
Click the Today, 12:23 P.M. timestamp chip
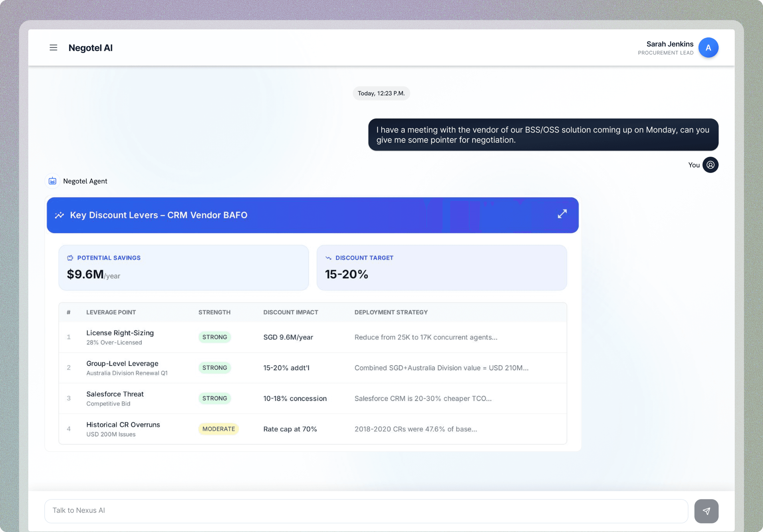(x=381, y=93)
